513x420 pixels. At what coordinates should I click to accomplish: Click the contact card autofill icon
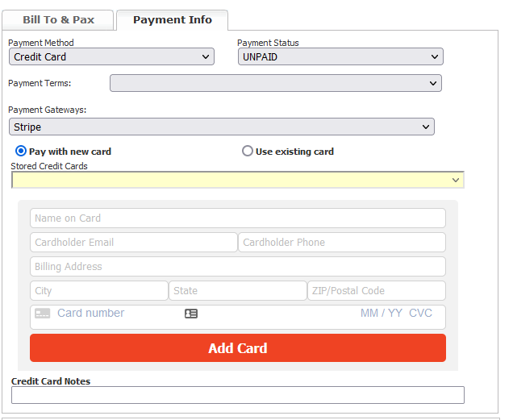[191, 314]
